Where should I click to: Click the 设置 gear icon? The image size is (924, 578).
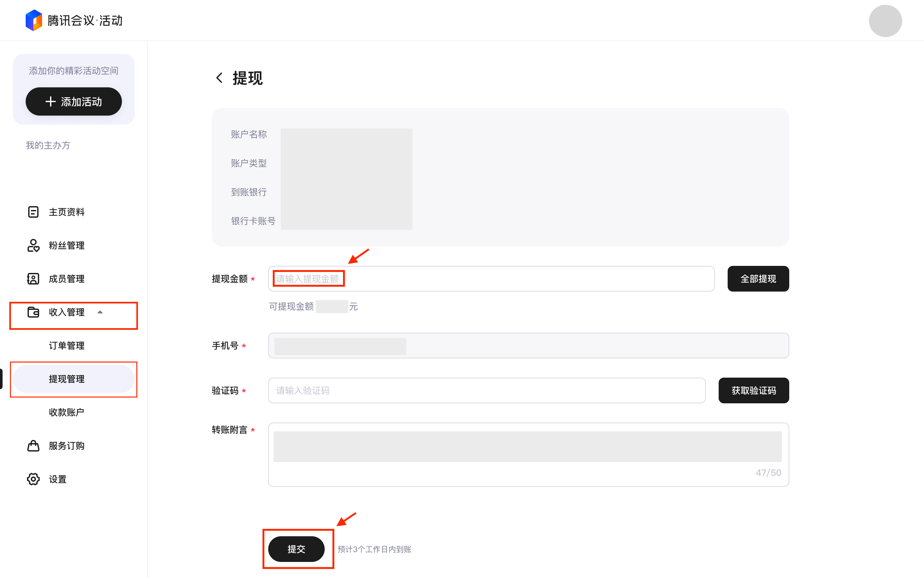point(33,478)
